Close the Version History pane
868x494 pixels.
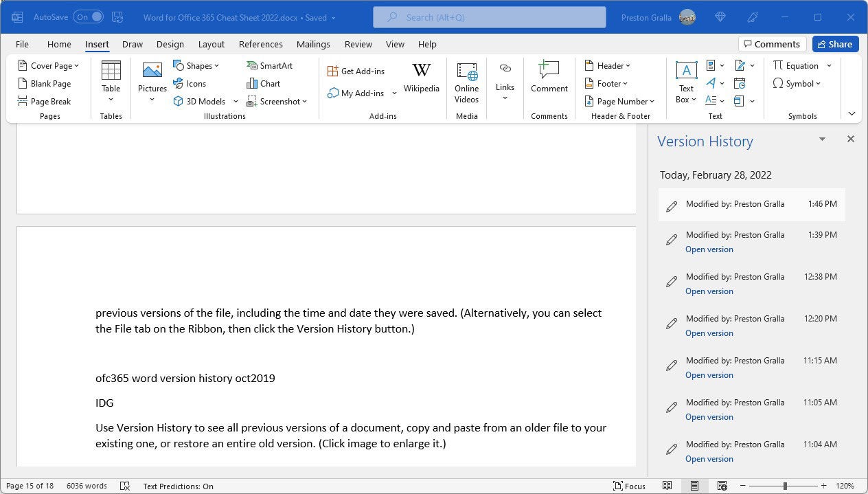(851, 139)
